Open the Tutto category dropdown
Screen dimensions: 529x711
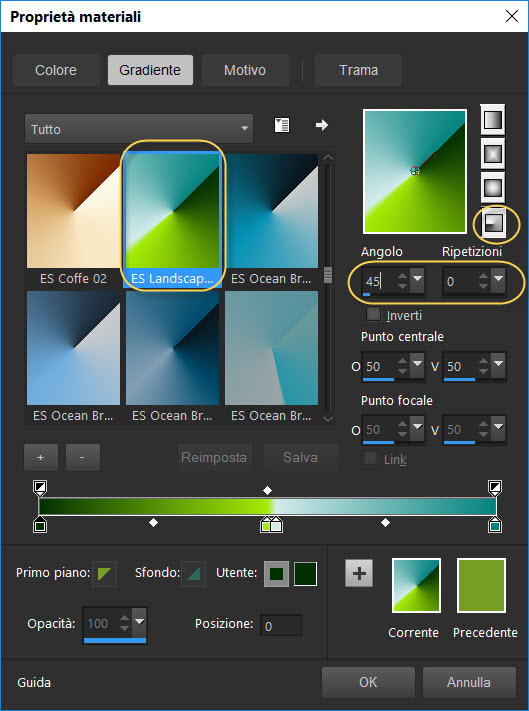(139, 129)
